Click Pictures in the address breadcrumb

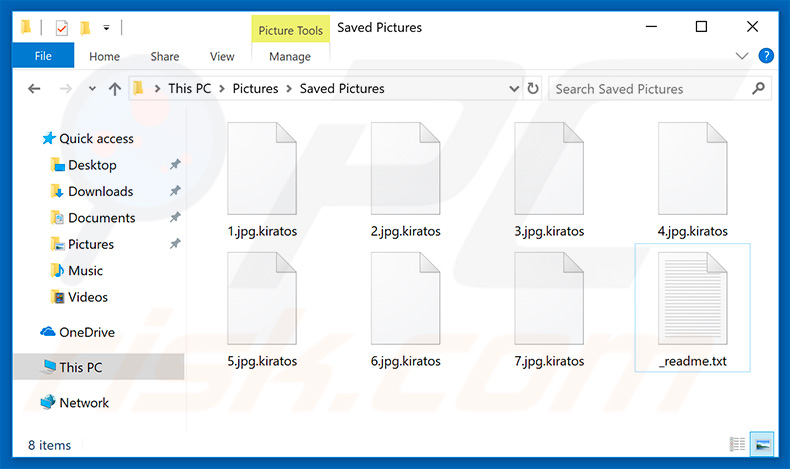255,89
